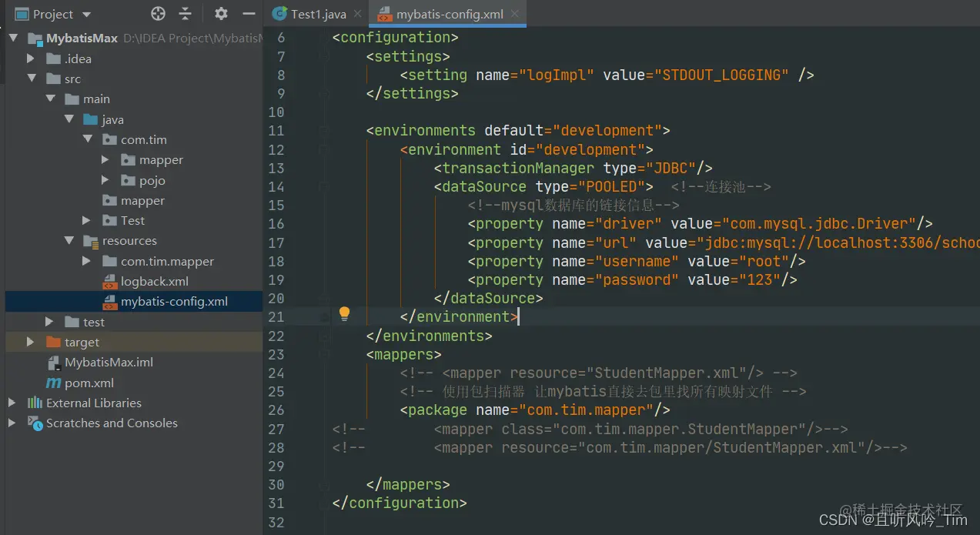
Task: Click the Test folder icon
Action: [x=109, y=221]
